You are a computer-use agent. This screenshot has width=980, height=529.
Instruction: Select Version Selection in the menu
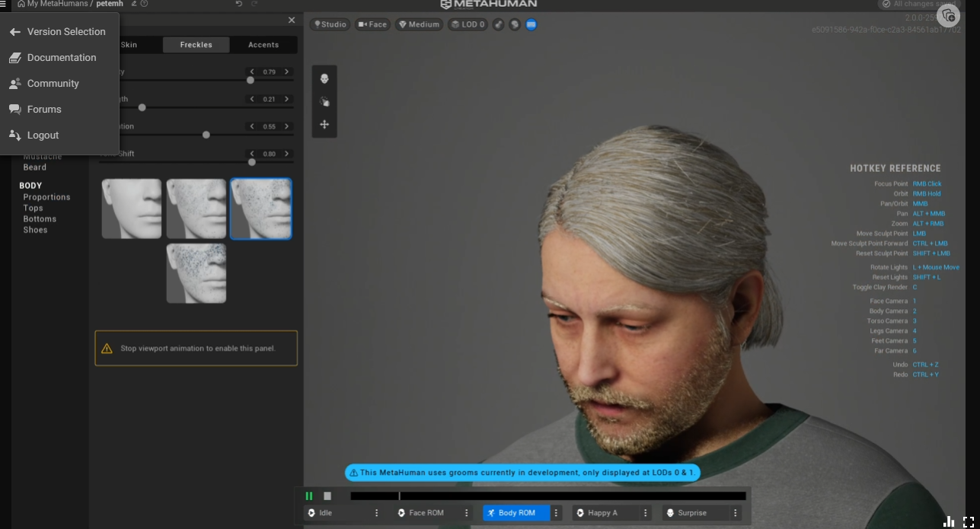click(59, 32)
